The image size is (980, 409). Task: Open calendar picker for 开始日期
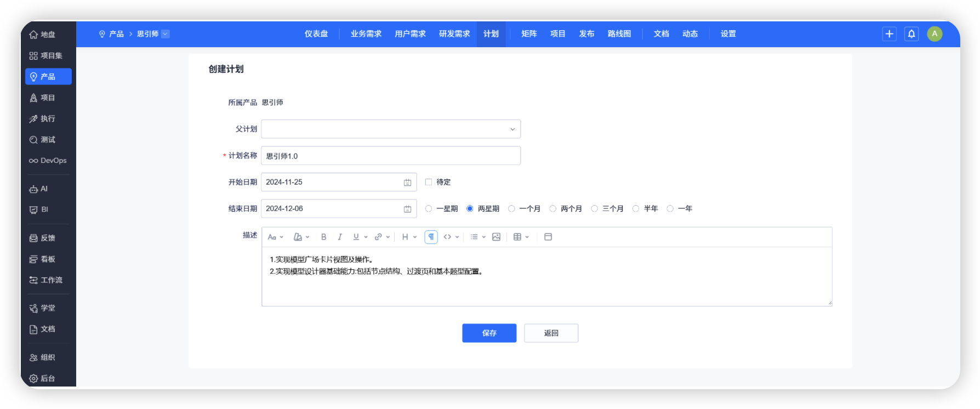point(407,183)
